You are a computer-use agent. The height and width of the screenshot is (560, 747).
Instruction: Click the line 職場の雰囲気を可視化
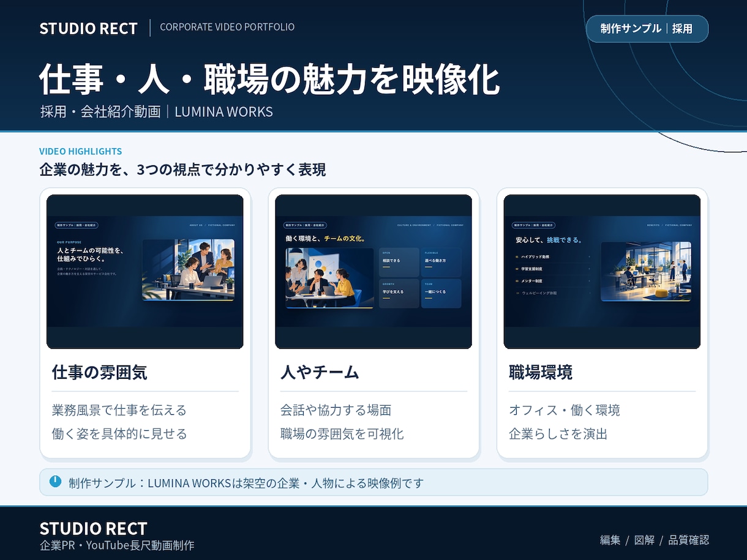coord(342,434)
